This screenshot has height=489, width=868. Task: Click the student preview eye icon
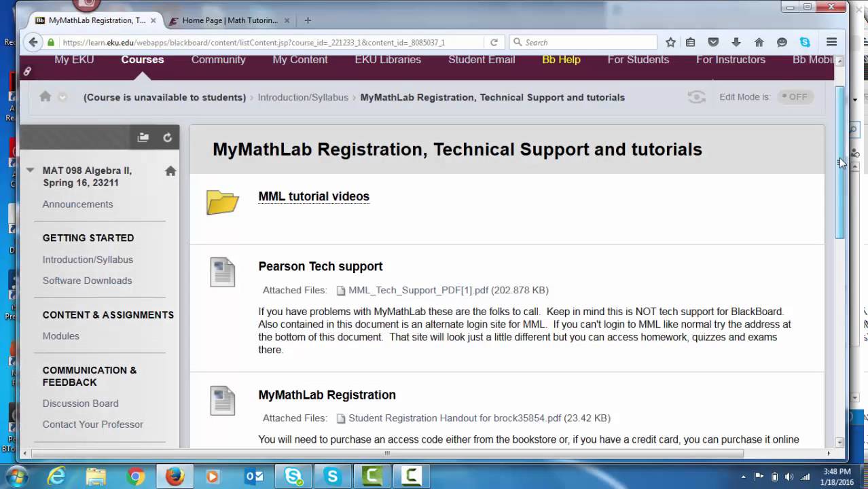click(x=696, y=97)
